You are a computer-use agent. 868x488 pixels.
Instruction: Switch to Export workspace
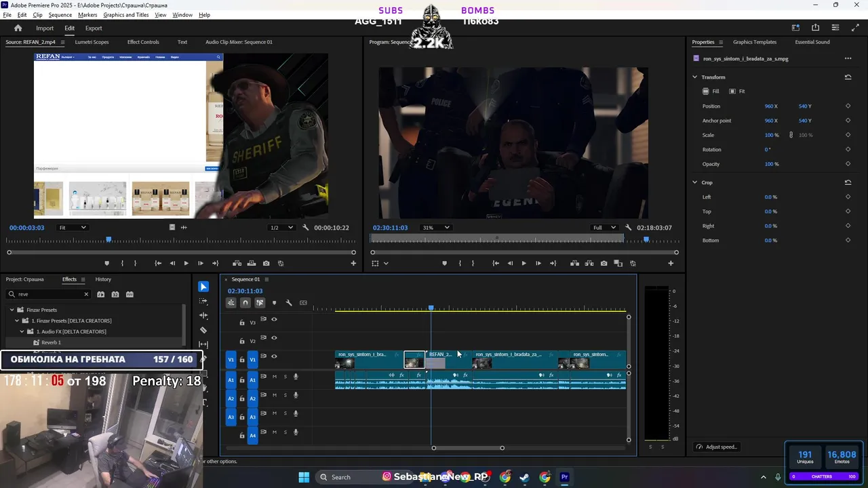(94, 28)
